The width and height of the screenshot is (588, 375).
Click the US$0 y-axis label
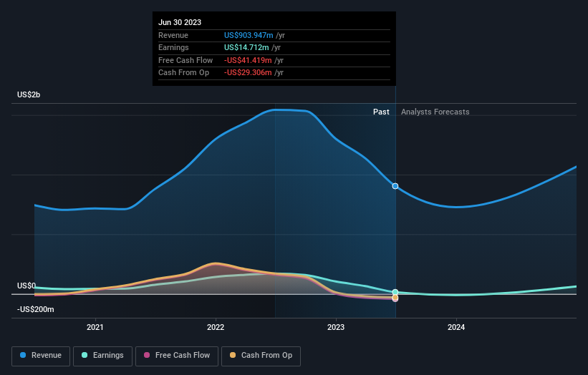(26, 286)
